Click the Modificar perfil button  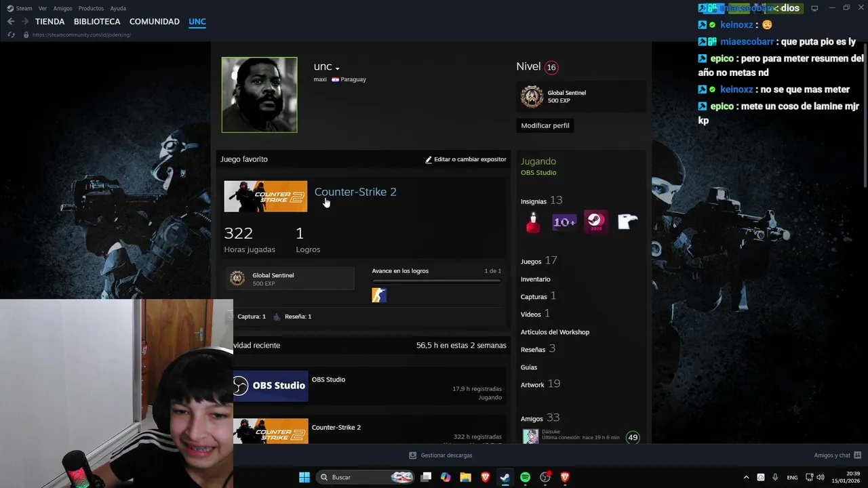point(545,125)
